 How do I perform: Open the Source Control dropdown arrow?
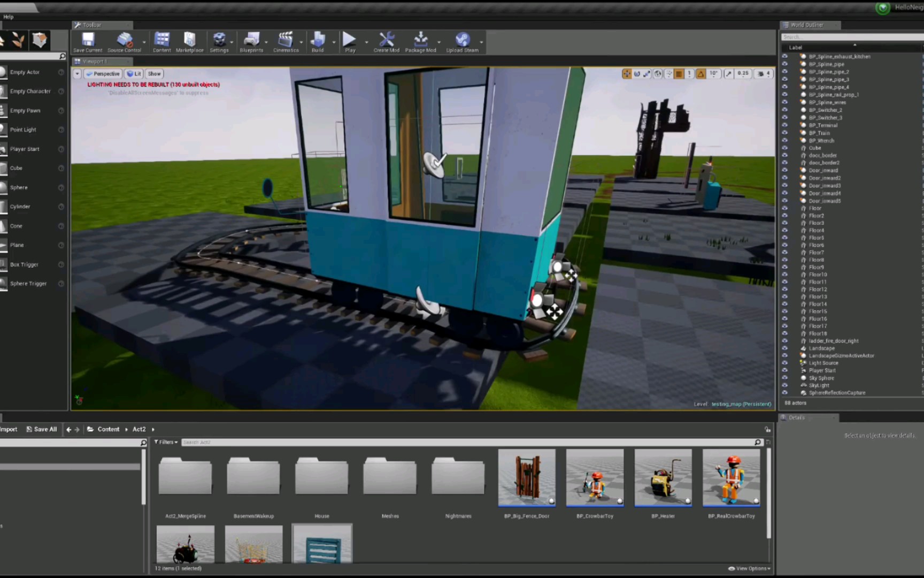[144, 42]
